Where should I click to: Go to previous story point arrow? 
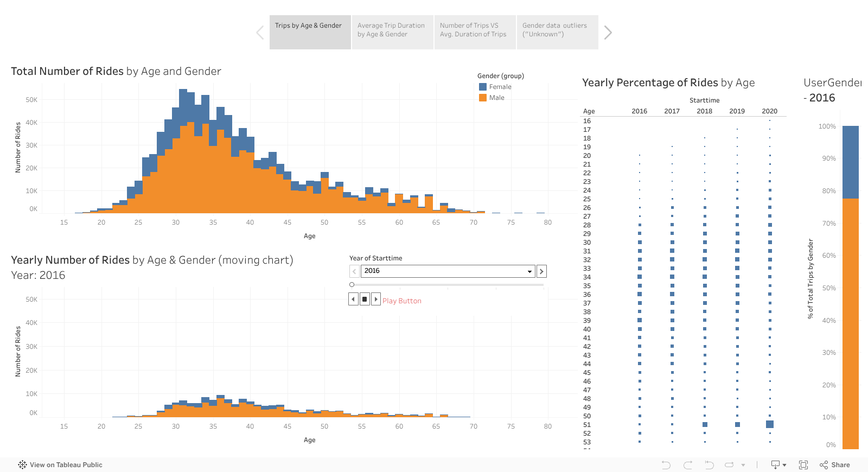[260, 33]
